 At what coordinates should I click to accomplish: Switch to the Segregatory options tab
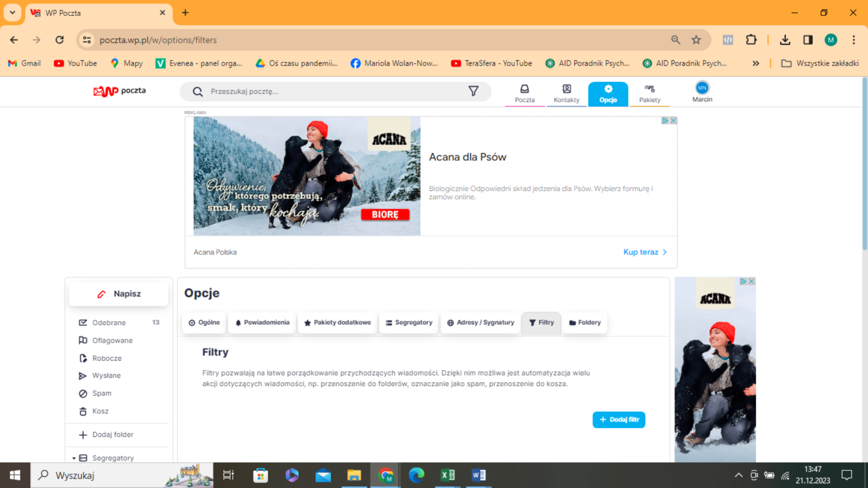(409, 323)
